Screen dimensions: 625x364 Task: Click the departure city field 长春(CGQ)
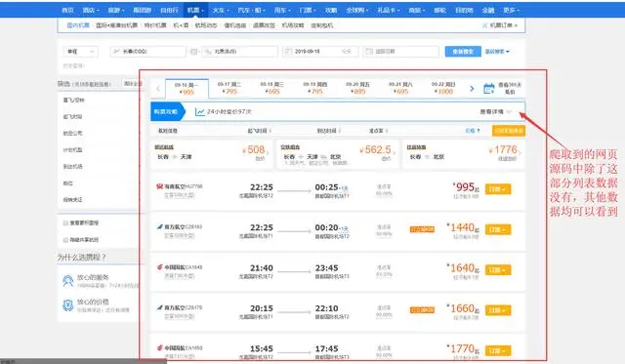tap(147, 52)
